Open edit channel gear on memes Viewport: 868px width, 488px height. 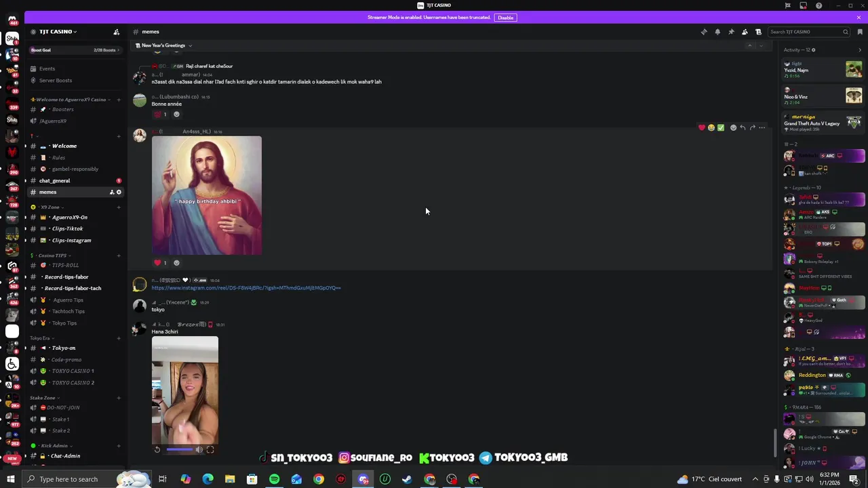click(119, 192)
